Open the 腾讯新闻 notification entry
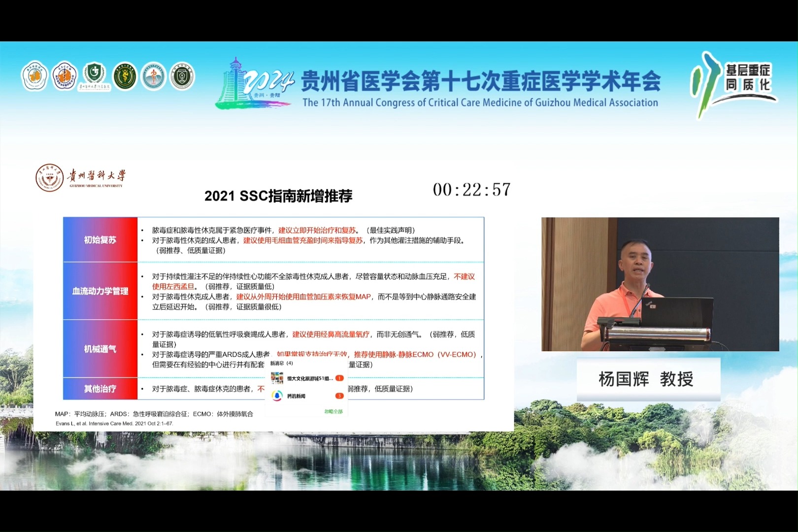798x532 pixels. pos(307,396)
